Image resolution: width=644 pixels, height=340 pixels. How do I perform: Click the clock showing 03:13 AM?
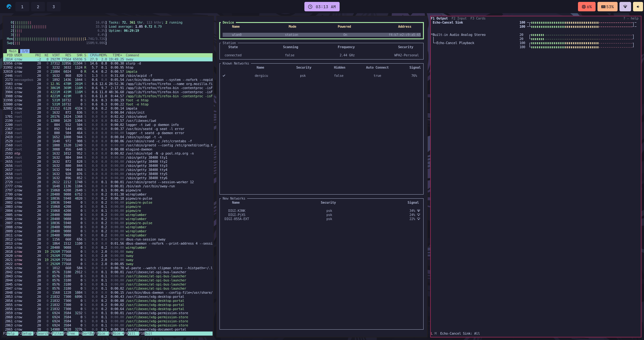[x=322, y=7]
